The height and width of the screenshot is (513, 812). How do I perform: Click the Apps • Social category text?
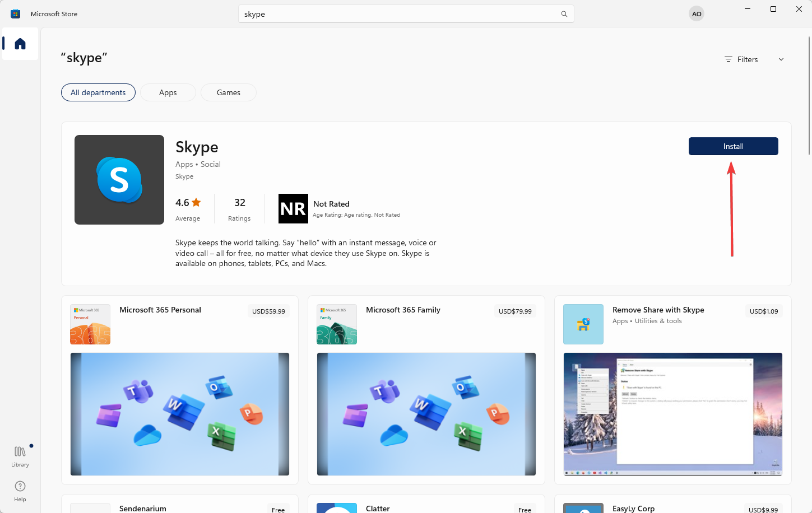click(198, 164)
